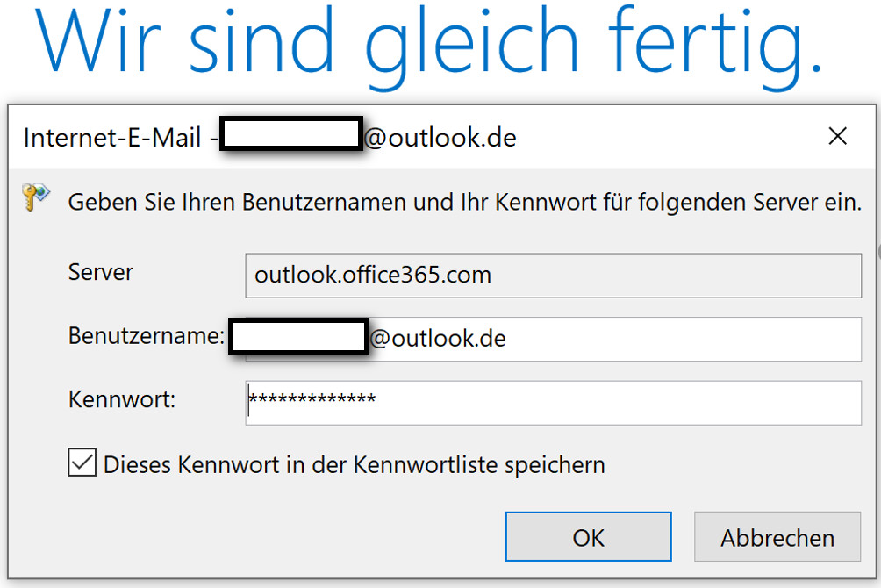881x588 pixels.
Task: Click the redacted box in the title bar
Action: click(291, 133)
